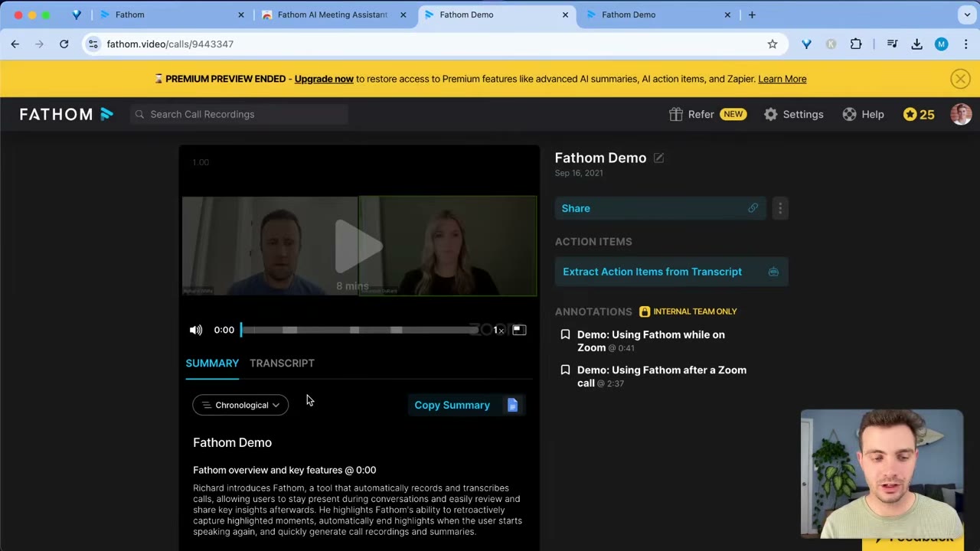Click the video progress bar

(360, 330)
